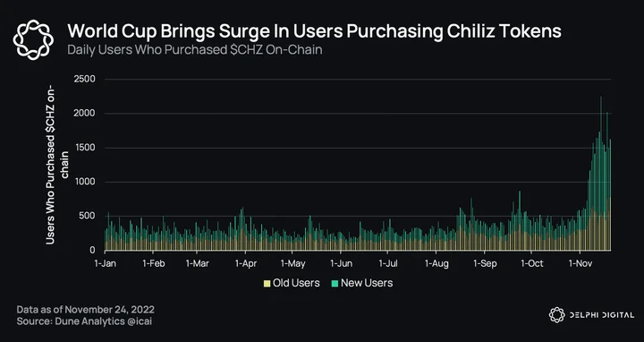Toggle the New Users legend label

pos(367,283)
